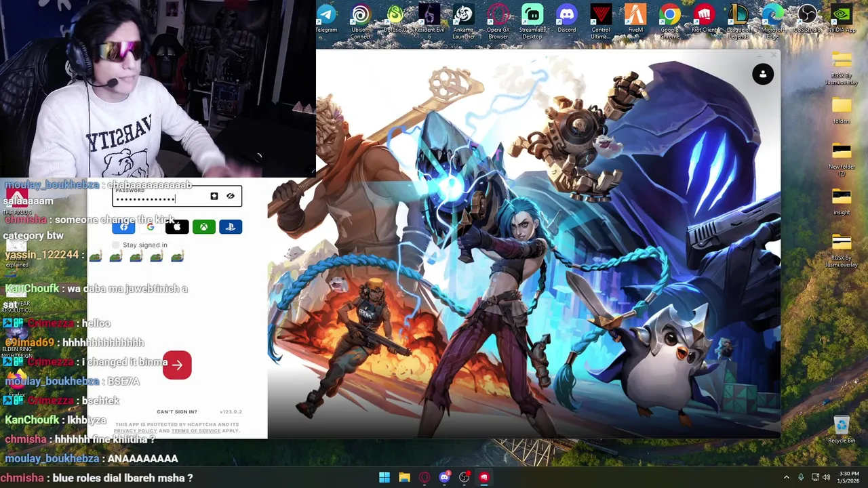Click the account profile icon in Riot Client

tap(763, 75)
